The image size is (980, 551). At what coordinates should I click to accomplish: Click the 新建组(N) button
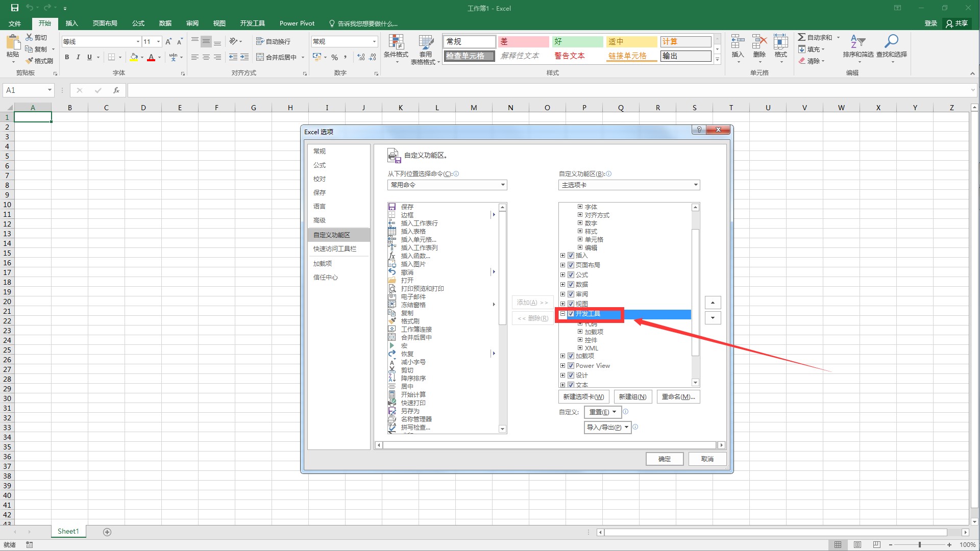[x=632, y=396]
